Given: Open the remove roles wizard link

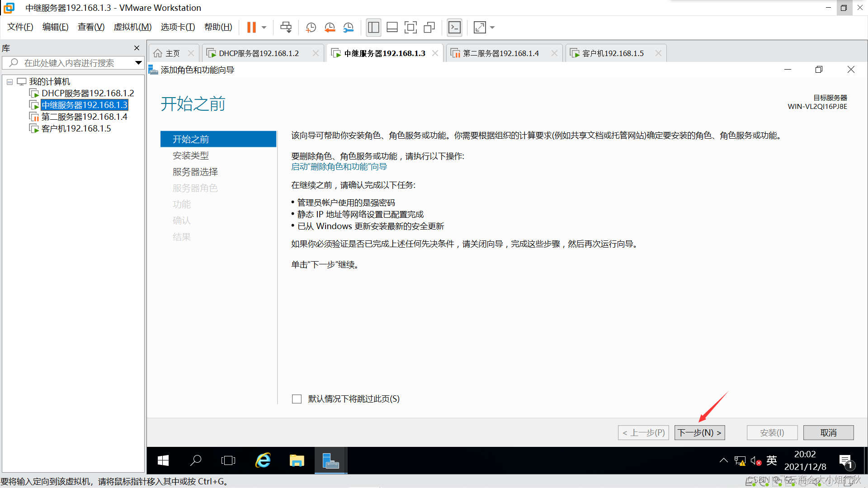Looking at the screenshot, I should [x=339, y=167].
